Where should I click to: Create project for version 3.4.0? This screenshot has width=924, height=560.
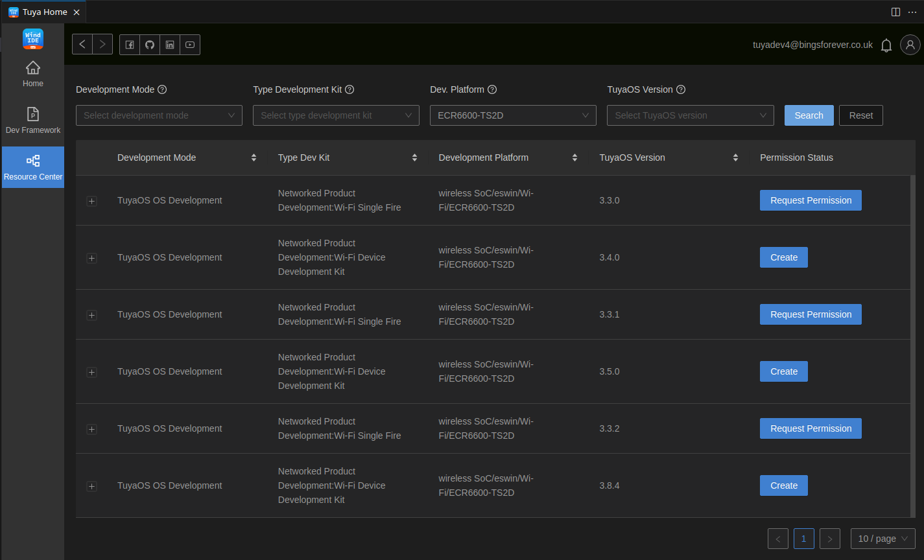tap(784, 257)
